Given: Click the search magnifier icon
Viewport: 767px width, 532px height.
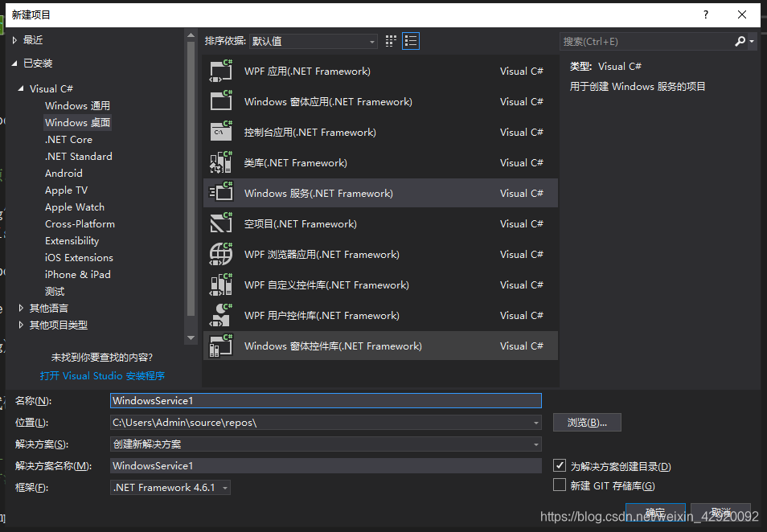Looking at the screenshot, I should click(740, 41).
